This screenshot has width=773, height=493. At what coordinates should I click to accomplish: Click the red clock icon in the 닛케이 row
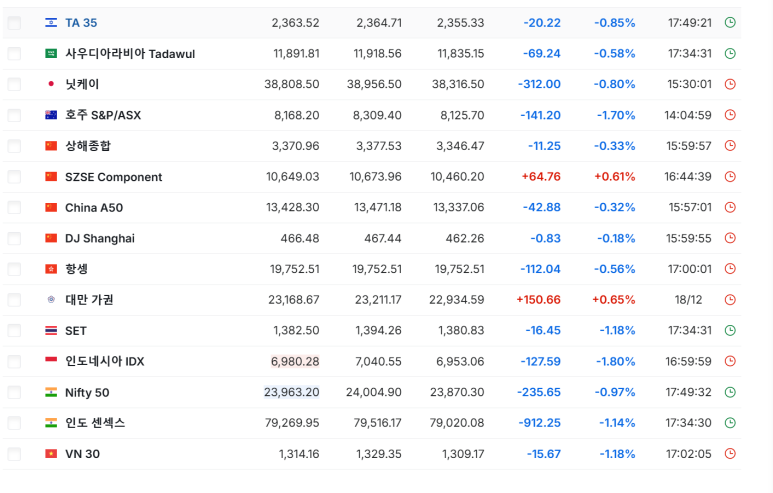pyautogui.click(x=730, y=84)
